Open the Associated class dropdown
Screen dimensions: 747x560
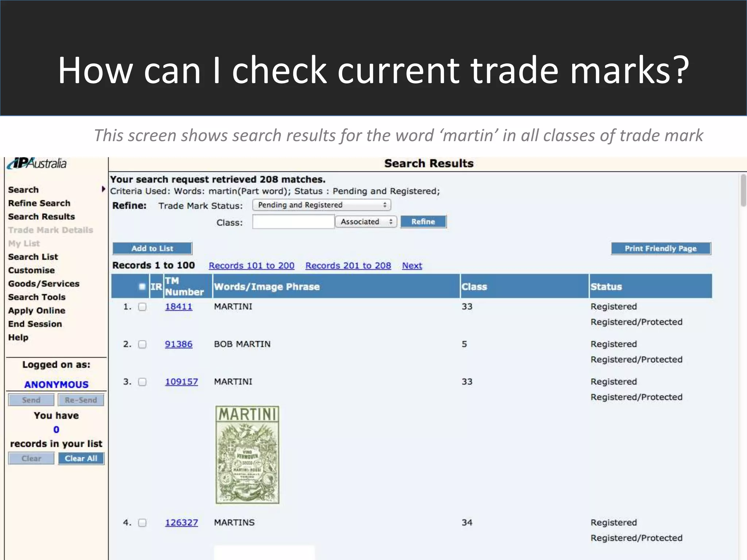coord(366,222)
